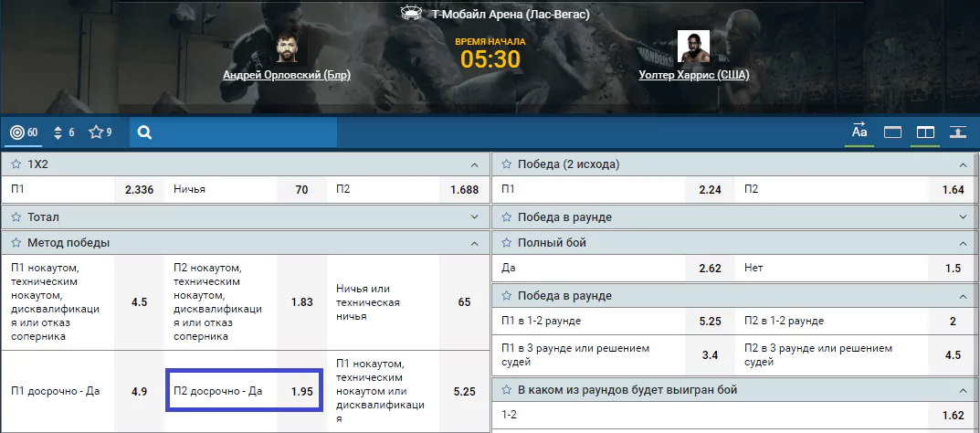Expand the collapsed Победа в раунде section

click(963, 217)
